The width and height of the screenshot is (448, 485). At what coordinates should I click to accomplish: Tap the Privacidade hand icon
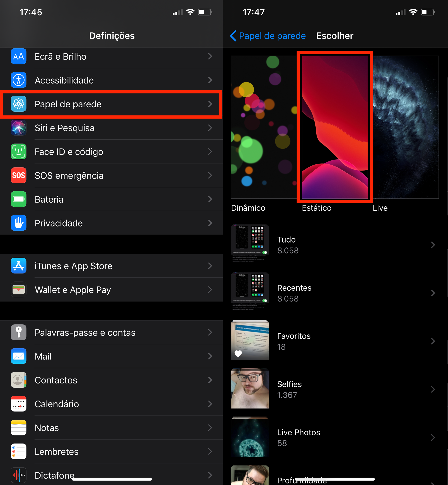tap(19, 223)
